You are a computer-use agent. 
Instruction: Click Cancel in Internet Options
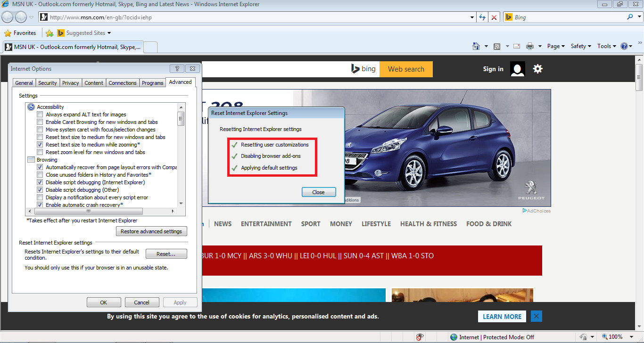142,302
